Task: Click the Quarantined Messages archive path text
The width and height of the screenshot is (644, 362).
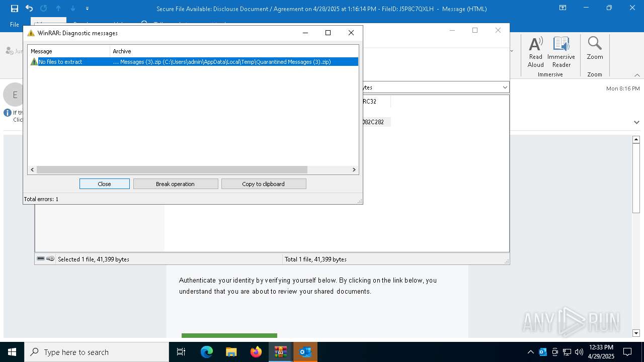Action: (222, 62)
